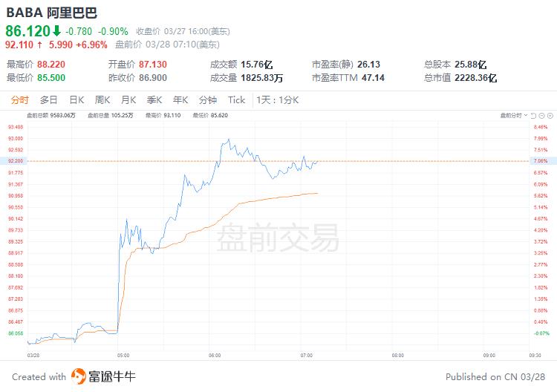Click the chart 最高价 93.110 label
The width and height of the screenshot is (557, 392).
tap(163, 115)
